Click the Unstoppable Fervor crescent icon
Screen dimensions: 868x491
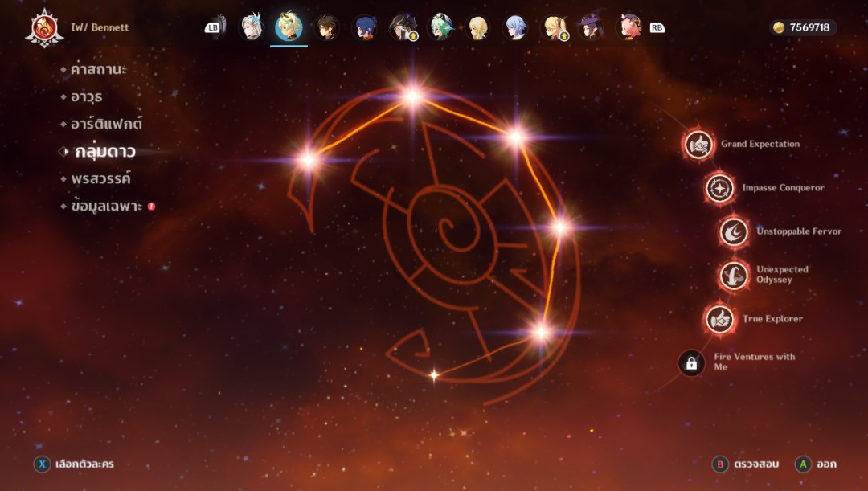(x=734, y=232)
